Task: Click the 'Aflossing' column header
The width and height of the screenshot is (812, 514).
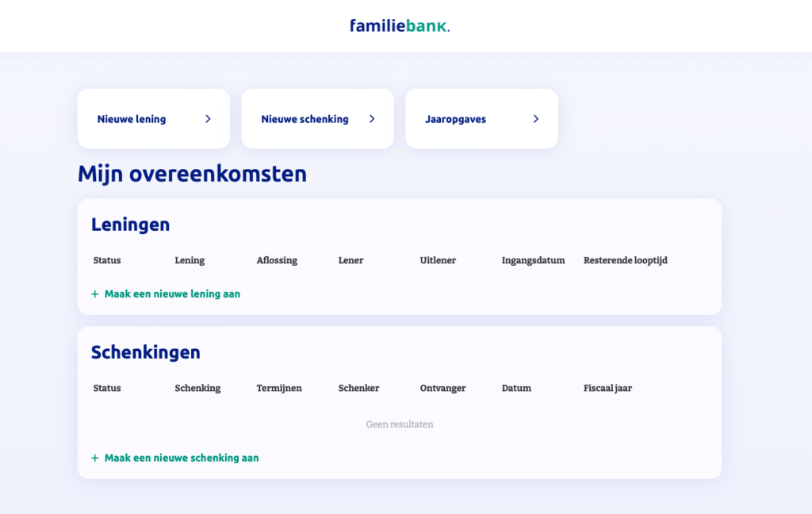Action: point(277,260)
